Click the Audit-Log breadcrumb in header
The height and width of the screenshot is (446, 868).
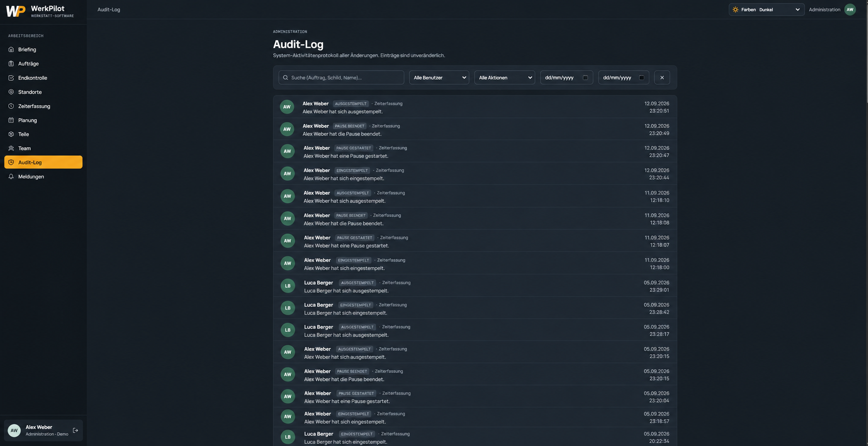coord(109,9)
